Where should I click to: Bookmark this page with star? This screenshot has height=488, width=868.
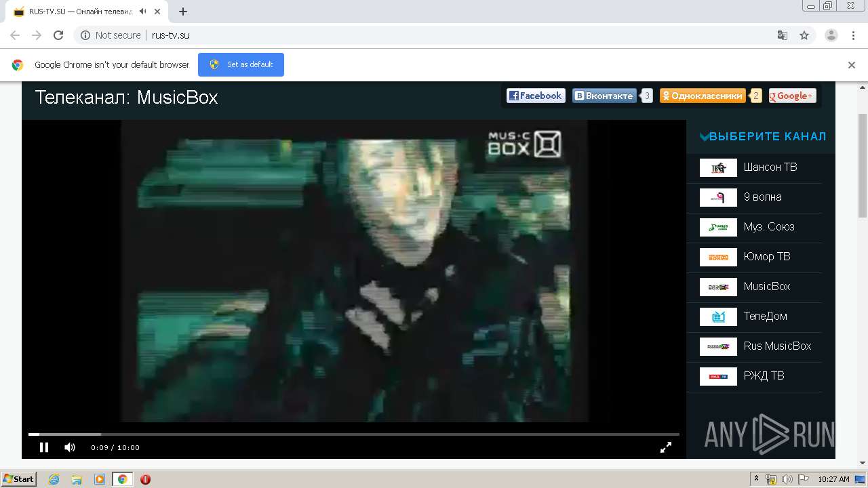(804, 35)
